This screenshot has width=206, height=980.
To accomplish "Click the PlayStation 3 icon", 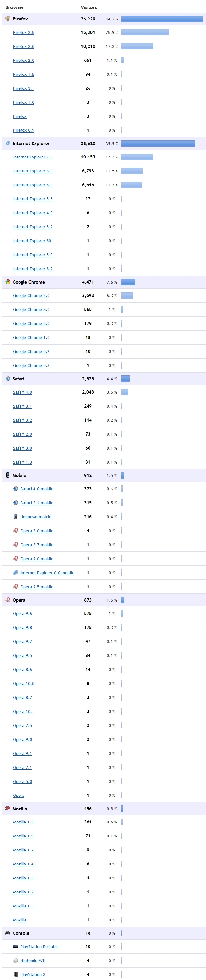I will [x=16, y=974].
